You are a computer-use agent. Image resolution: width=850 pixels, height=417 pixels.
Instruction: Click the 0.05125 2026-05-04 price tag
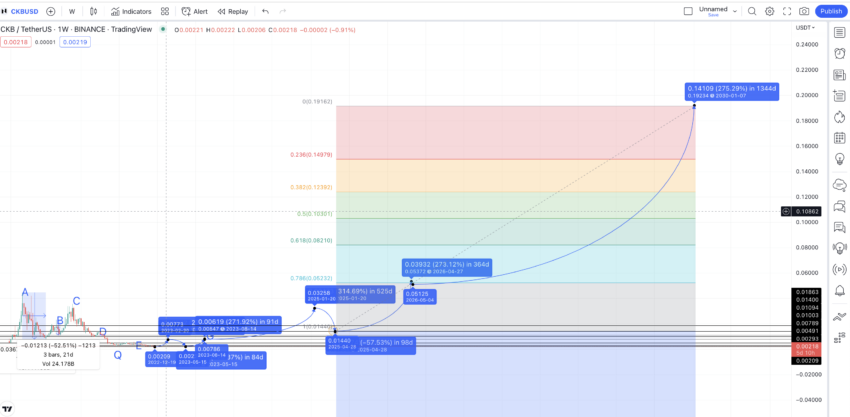pos(420,297)
